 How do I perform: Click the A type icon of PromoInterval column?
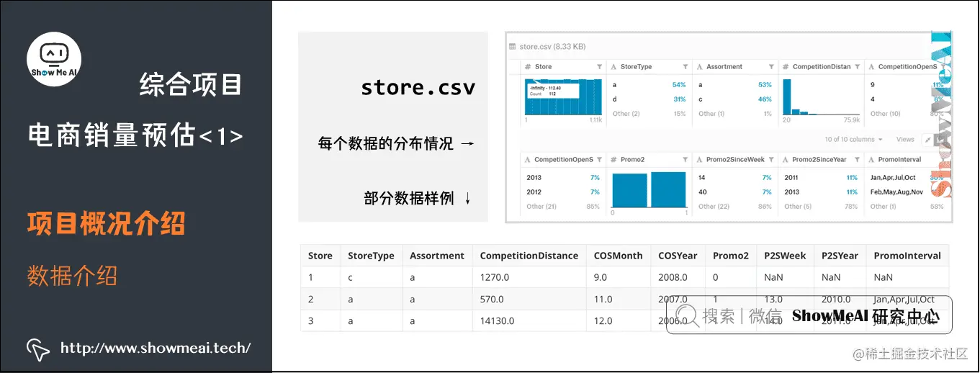[x=872, y=160]
